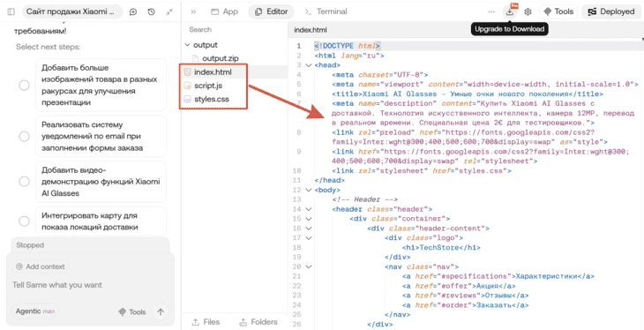Start a new chat via plus-bubble icon
This screenshot has width=644, height=330.
(x=133, y=12)
